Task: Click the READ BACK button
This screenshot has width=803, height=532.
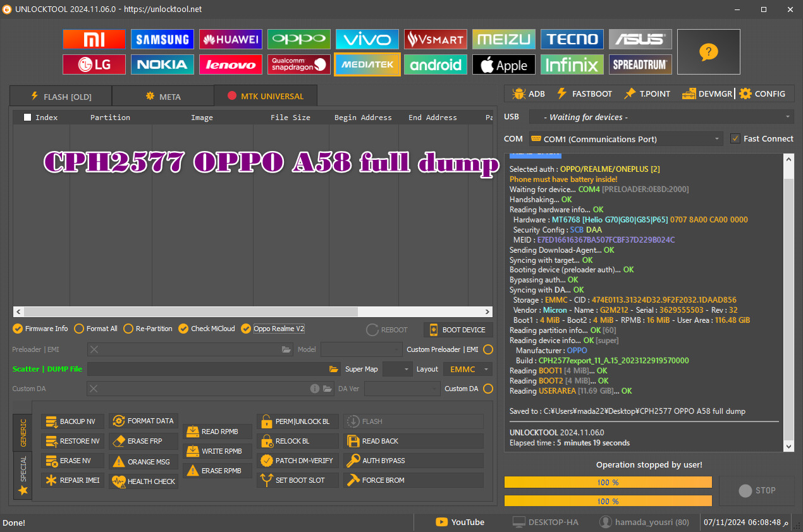Action: click(x=414, y=441)
